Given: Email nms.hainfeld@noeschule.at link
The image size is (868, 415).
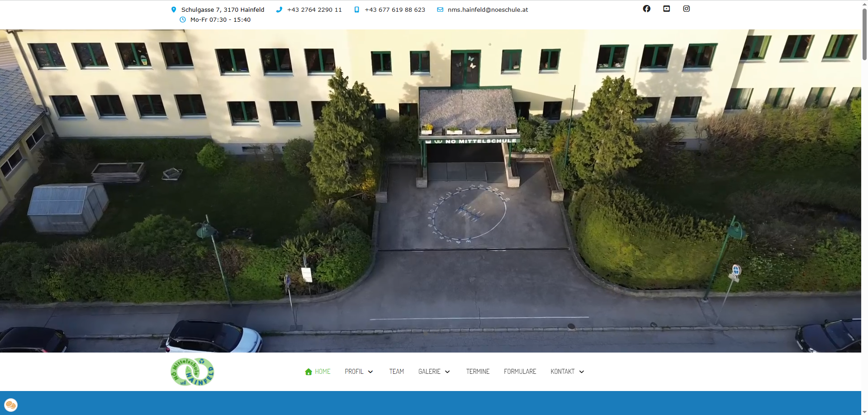Looking at the screenshot, I should (x=488, y=10).
